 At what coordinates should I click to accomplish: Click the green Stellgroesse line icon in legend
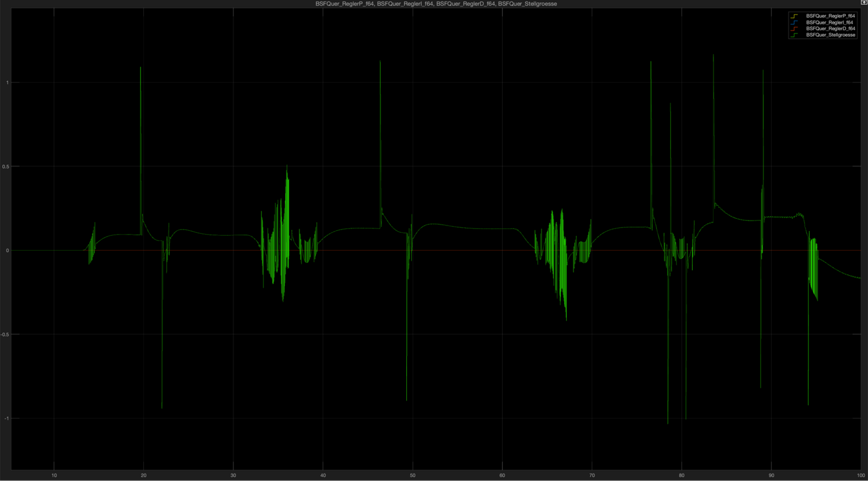[795, 35]
